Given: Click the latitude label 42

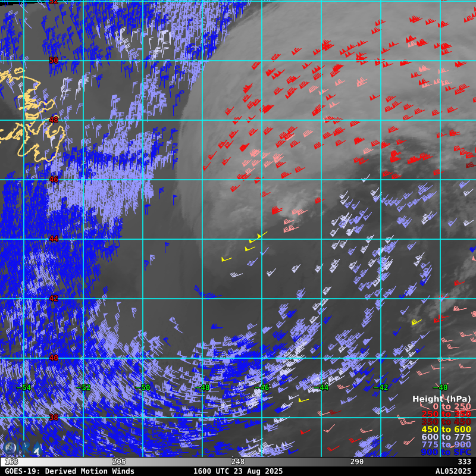Looking at the screenshot, I should click(x=54, y=299).
